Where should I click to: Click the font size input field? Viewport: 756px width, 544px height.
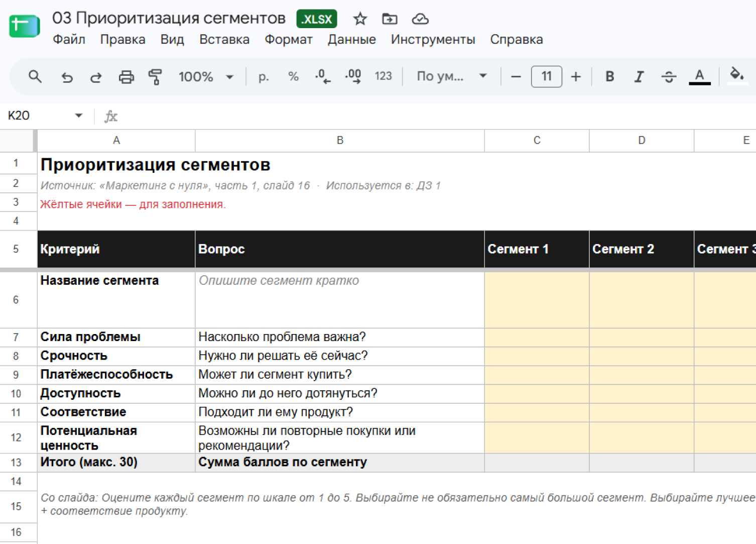pyautogui.click(x=546, y=77)
